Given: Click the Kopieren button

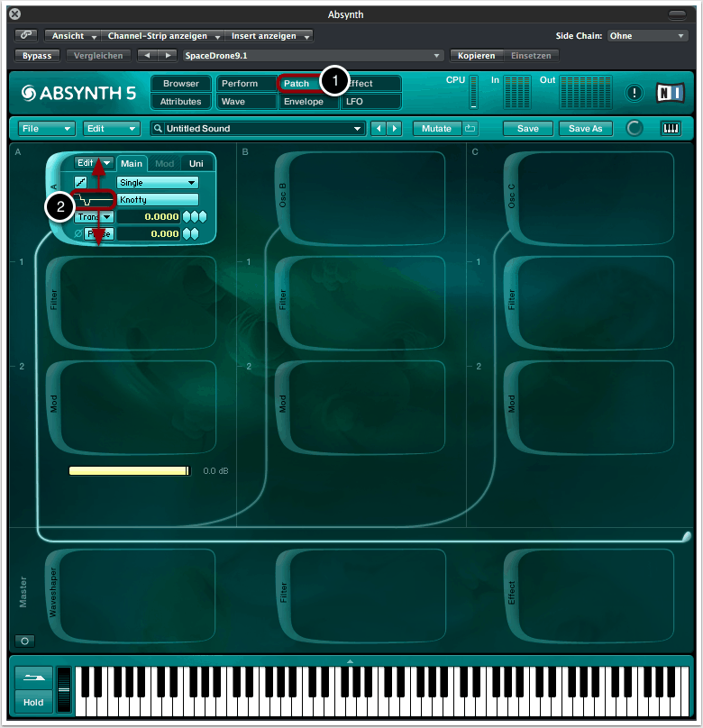Looking at the screenshot, I should (477, 56).
